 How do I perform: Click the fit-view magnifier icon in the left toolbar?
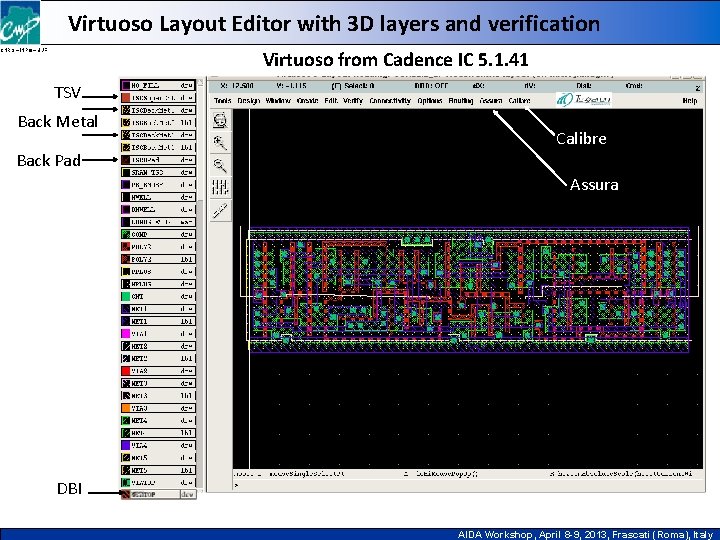[x=220, y=121]
